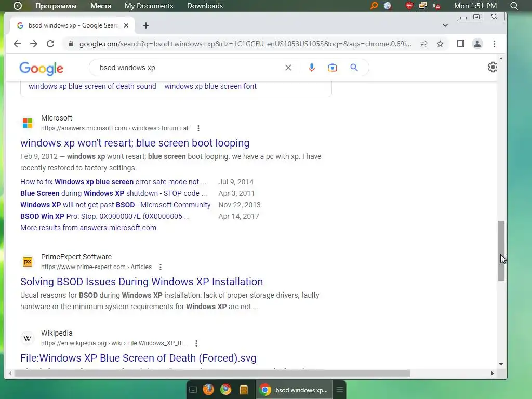The height and width of the screenshot is (399, 532).
Task: Open the taskbar window list menu
Action: point(340,390)
